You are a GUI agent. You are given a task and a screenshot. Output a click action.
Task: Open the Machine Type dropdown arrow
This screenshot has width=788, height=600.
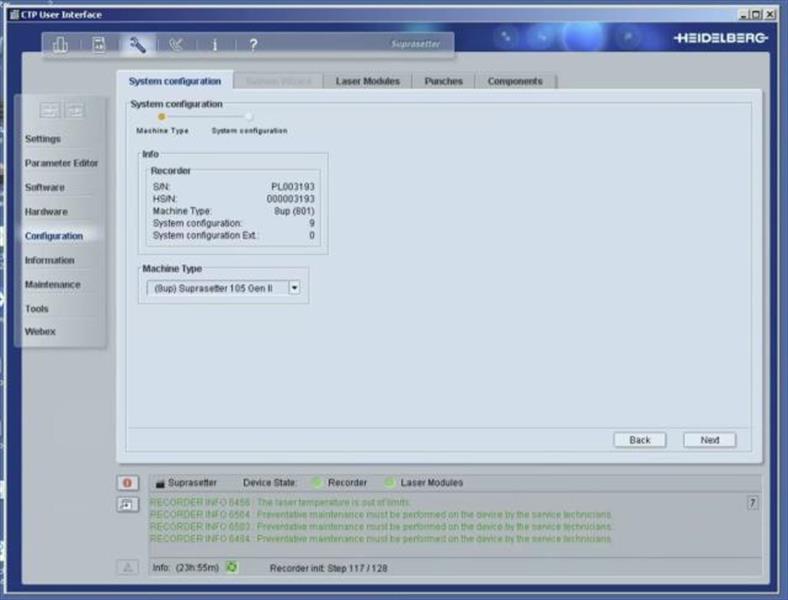click(294, 288)
